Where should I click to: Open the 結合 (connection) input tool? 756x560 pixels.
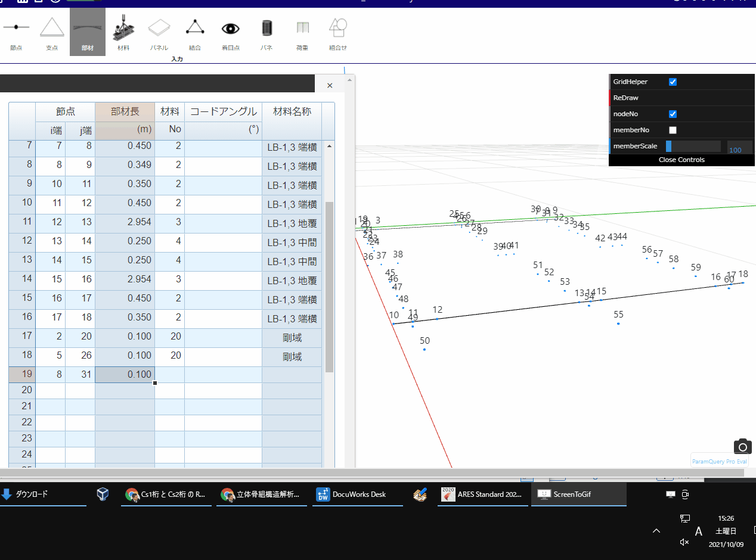point(194,33)
